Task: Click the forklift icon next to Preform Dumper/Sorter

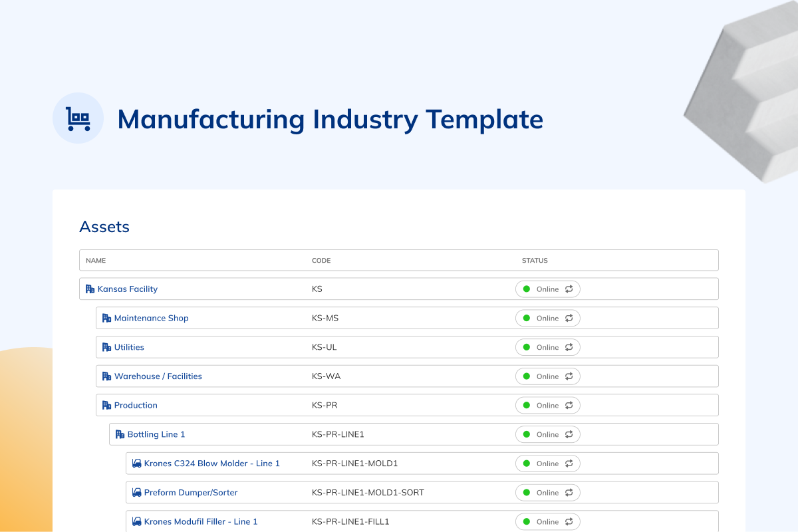Action: [136, 493]
